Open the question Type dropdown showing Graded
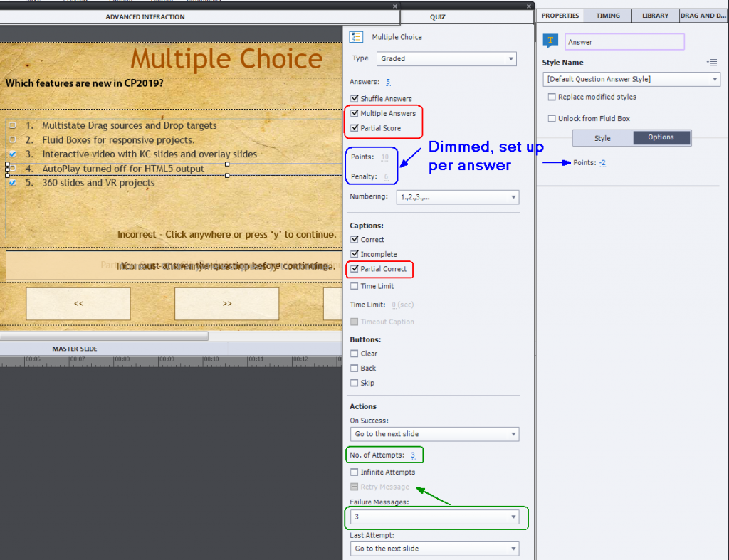The width and height of the screenshot is (729, 560). pyautogui.click(x=446, y=58)
